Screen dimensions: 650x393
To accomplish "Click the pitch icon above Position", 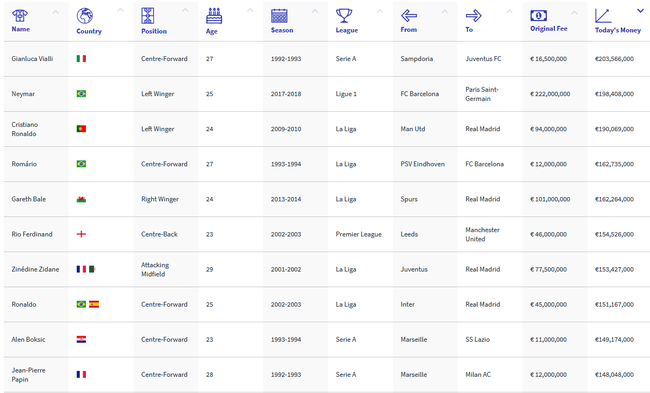I will (148, 16).
